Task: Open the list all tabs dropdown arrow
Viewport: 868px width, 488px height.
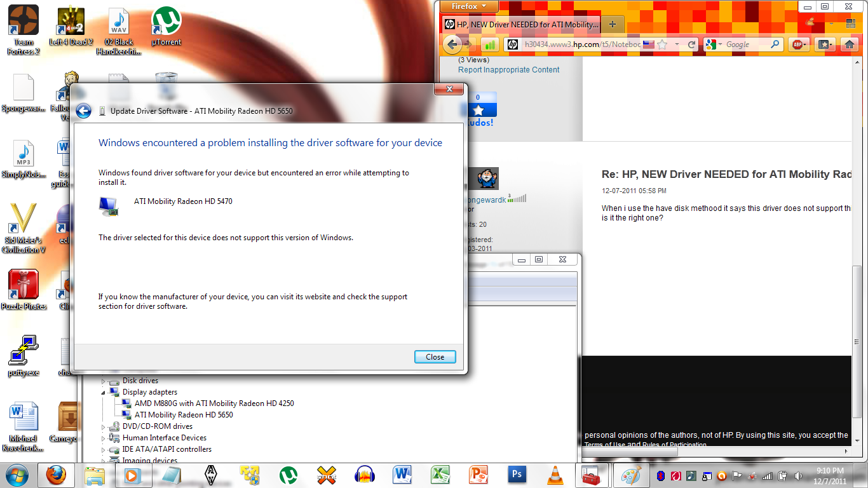Action: 832,24
